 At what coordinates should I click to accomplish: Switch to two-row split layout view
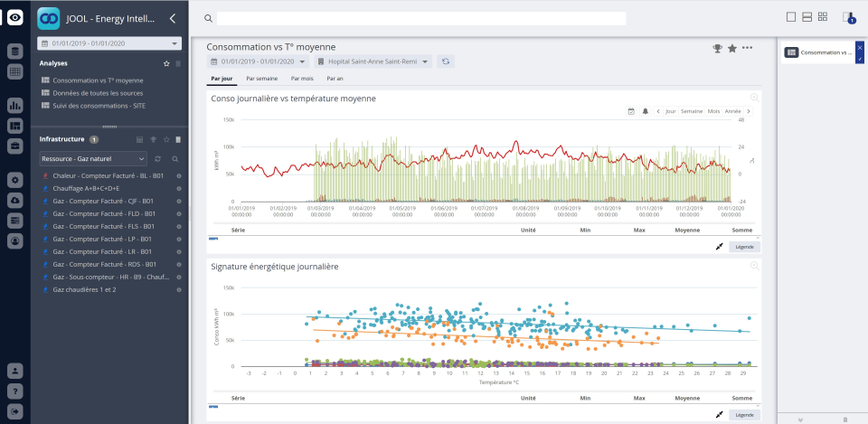click(x=807, y=17)
